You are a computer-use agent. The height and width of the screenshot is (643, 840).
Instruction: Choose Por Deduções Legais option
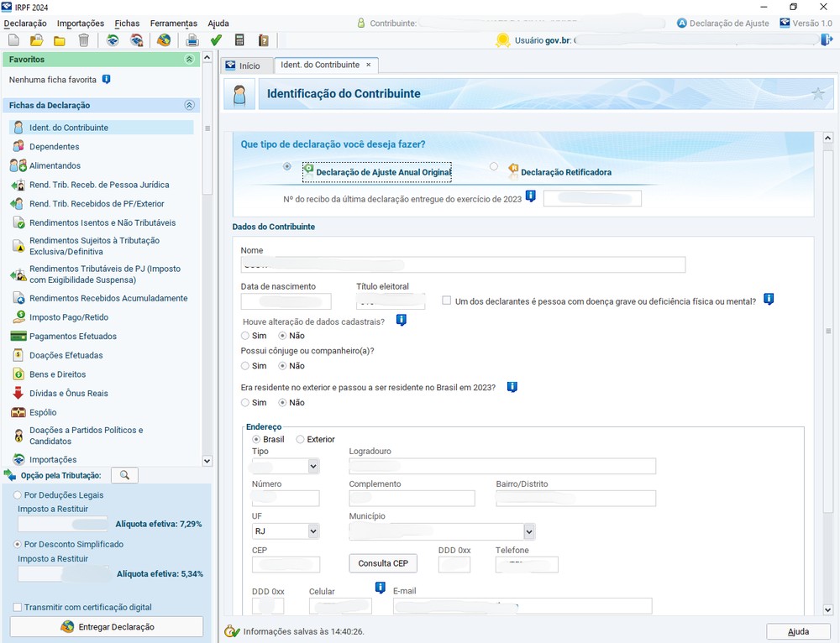18,495
